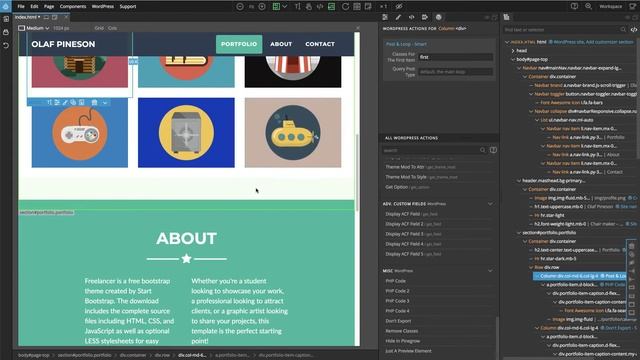The image size is (640, 360).
Task: Open the actions arrow panel icon left of WordPress
Action: click(425, 17)
